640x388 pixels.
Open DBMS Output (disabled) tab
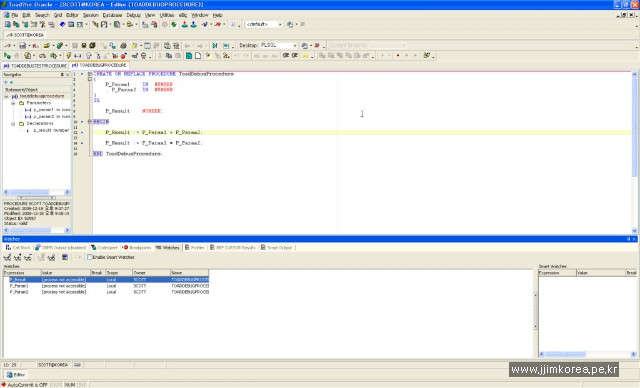tap(60, 248)
